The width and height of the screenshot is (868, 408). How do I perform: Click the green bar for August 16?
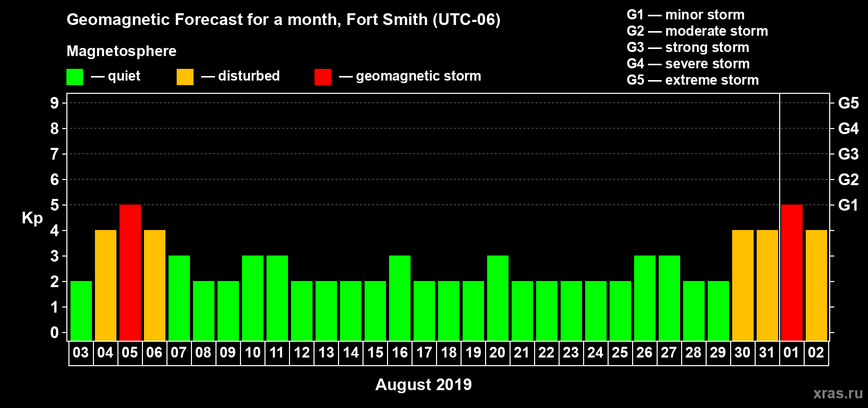(400, 298)
